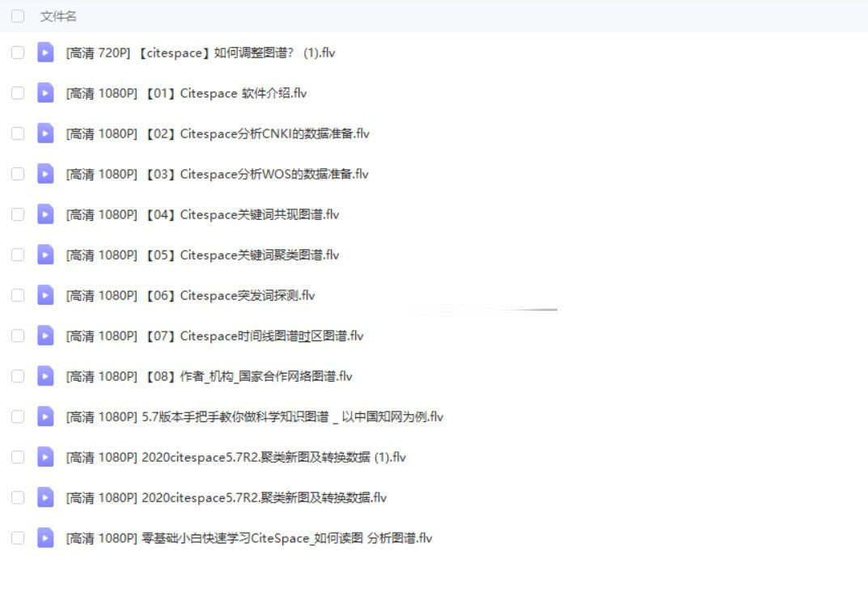Image resolution: width=868 pixels, height=600 pixels.
Task: Click the 文件名 column header
Action: pyautogui.click(x=58, y=17)
